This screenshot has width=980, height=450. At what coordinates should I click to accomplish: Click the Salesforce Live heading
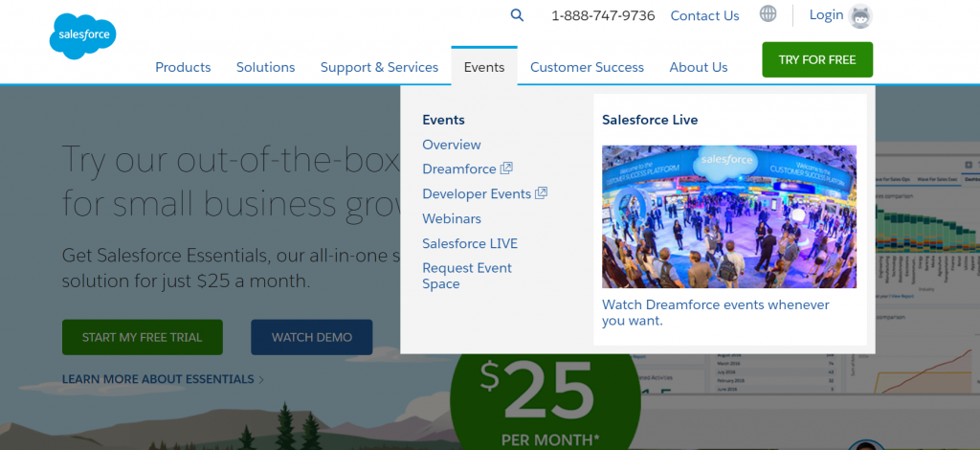[x=650, y=120]
